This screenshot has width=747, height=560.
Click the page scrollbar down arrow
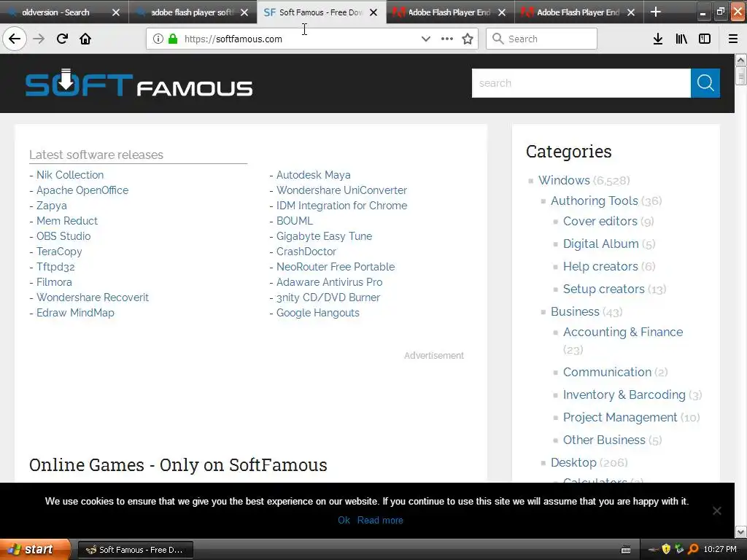(x=741, y=532)
